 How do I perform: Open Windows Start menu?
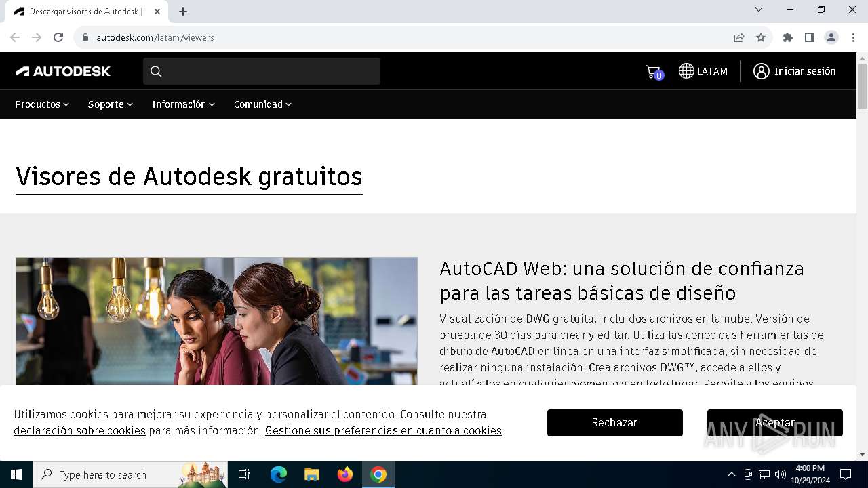pyautogui.click(x=16, y=474)
